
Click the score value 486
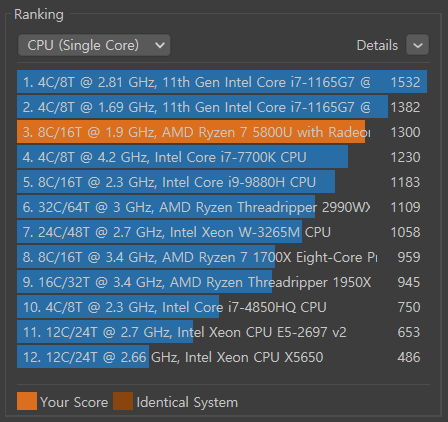pos(409,357)
